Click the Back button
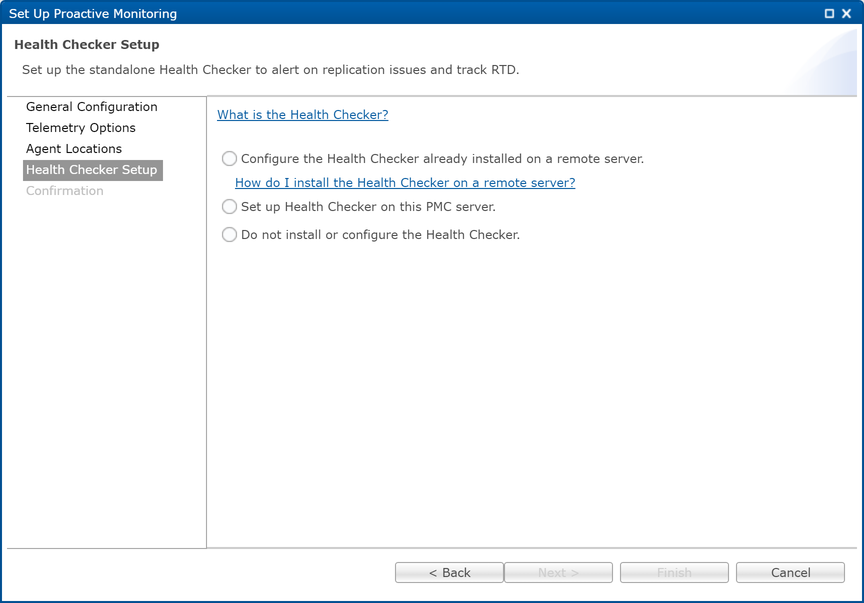The image size is (864, 603). tap(449, 573)
